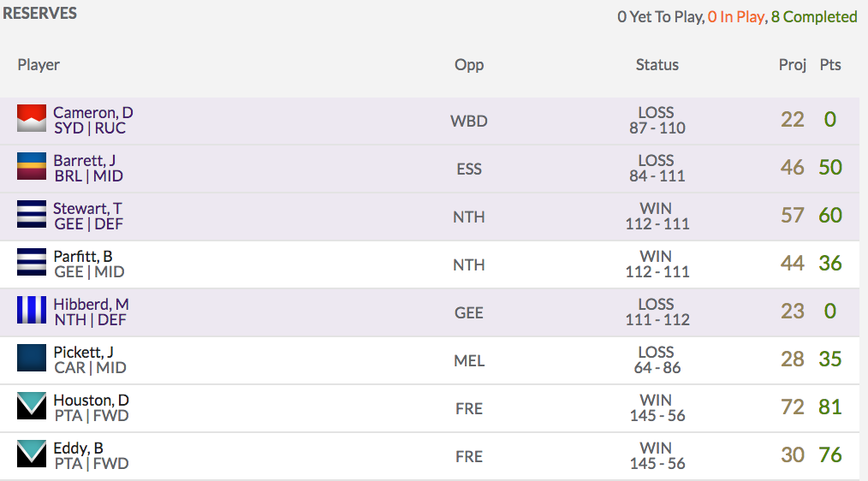Click the 8 Completed status text
Viewport: 868px width, 481px height.
click(814, 17)
